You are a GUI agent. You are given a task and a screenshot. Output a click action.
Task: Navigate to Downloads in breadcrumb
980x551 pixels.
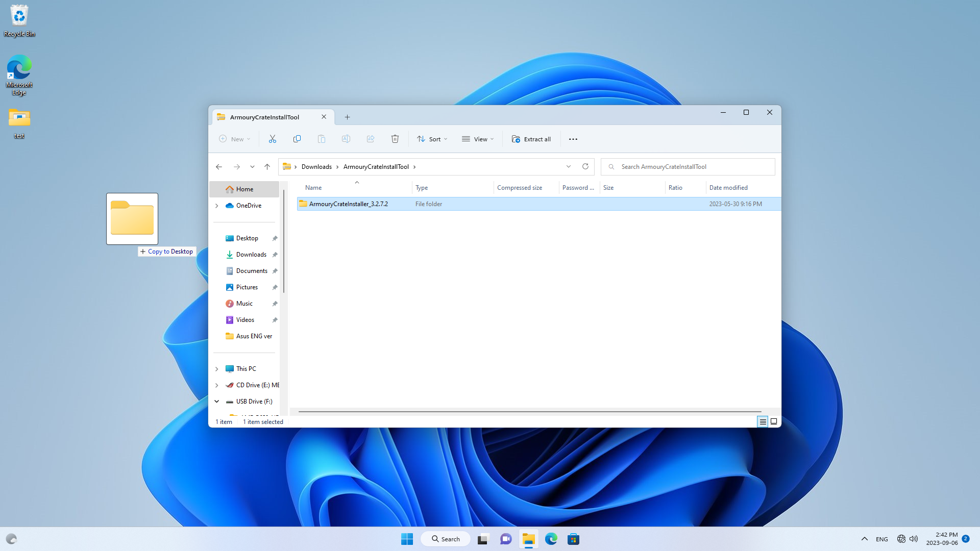(x=316, y=166)
